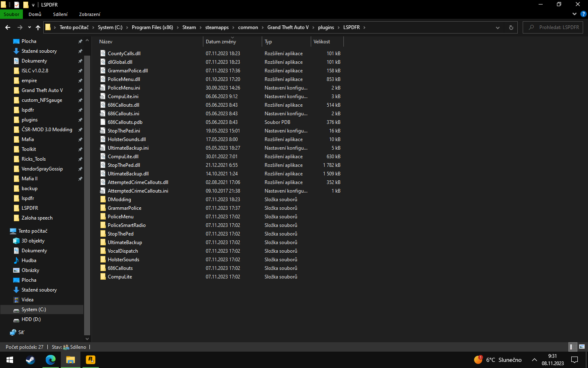The width and height of the screenshot is (588, 368).
Task: Select the 686Callouts.pdb file icon
Action: coord(103,122)
